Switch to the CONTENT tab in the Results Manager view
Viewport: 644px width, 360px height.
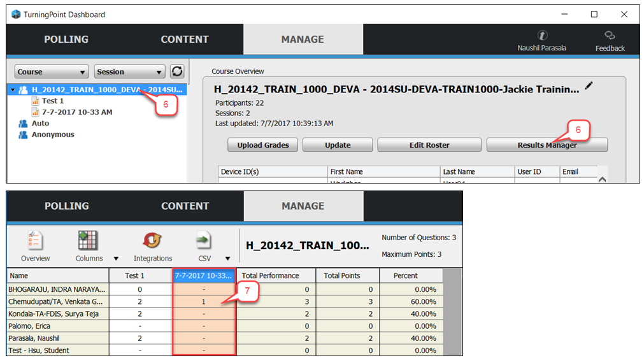click(x=185, y=206)
